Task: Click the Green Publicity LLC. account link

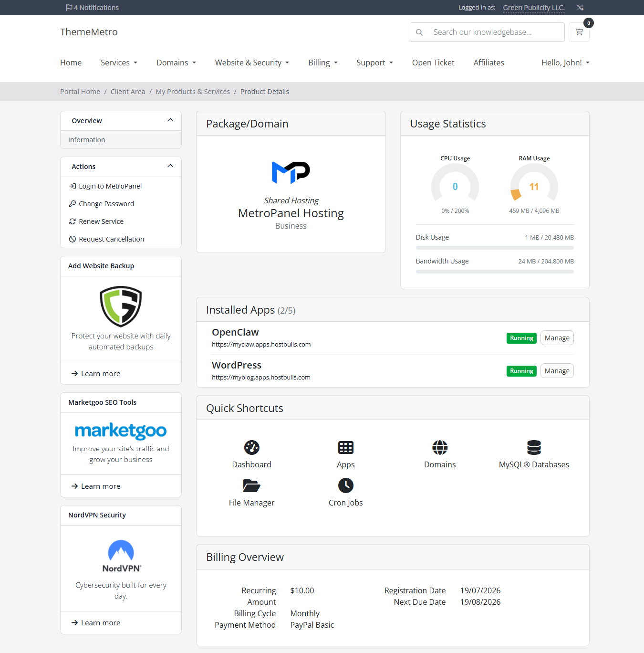Action: (x=534, y=8)
